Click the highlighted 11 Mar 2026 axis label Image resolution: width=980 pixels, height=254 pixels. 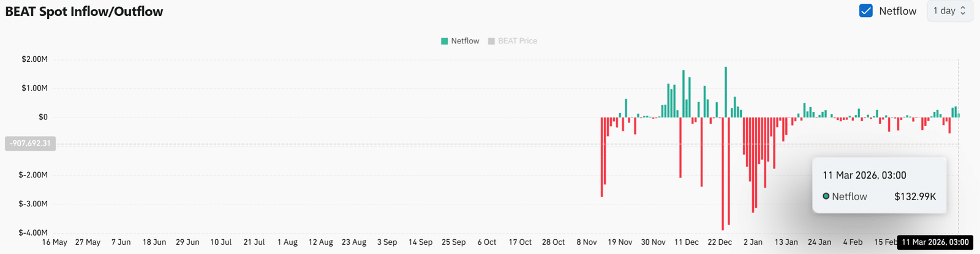(935, 242)
